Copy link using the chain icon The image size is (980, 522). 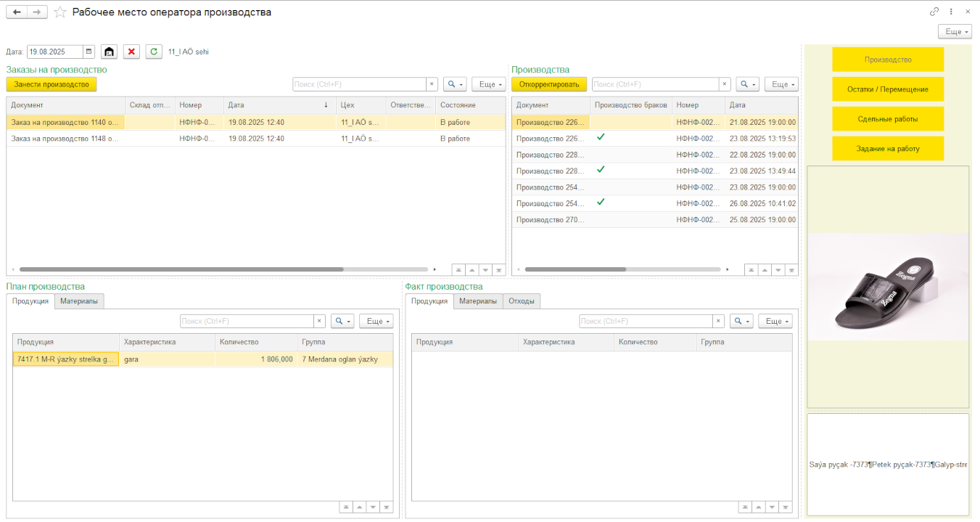click(934, 12)
